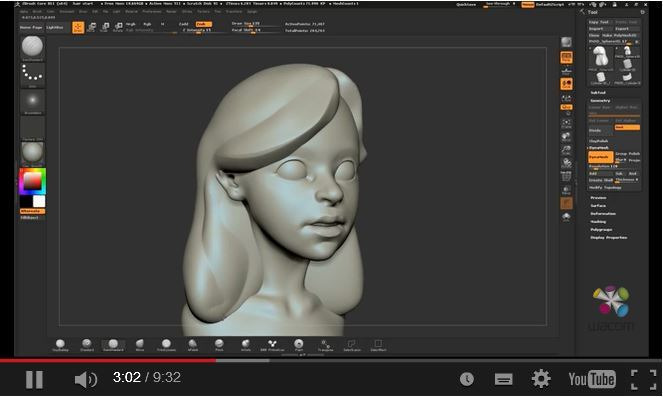Pick the SelectLasso tool
The width and height of the screenshot is (663, 397).
[352, 345]
